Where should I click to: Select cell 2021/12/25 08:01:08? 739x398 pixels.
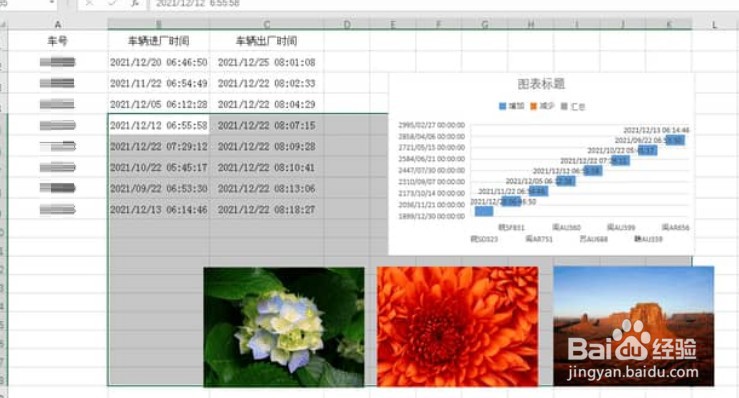pyautogui.click(x=267, y=62)
